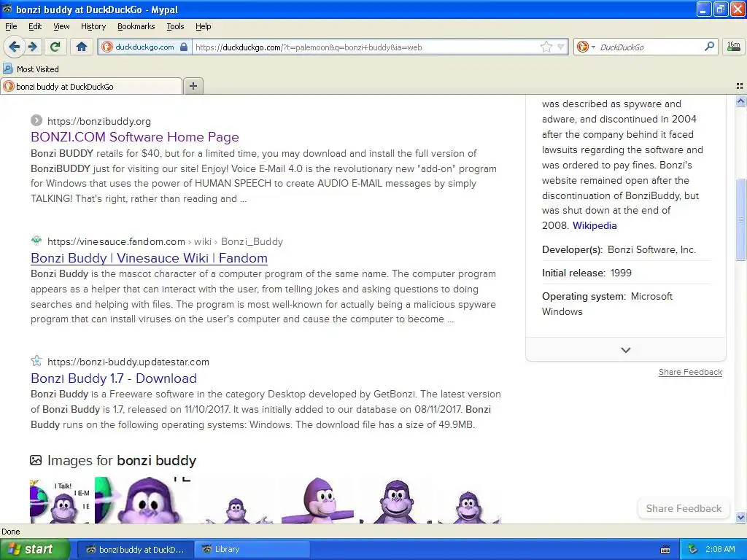Viewport: 747px width, 560px height.
Task: Click the Initial release 1999 row
Action: pyautogui.click(x=625, y=273)
